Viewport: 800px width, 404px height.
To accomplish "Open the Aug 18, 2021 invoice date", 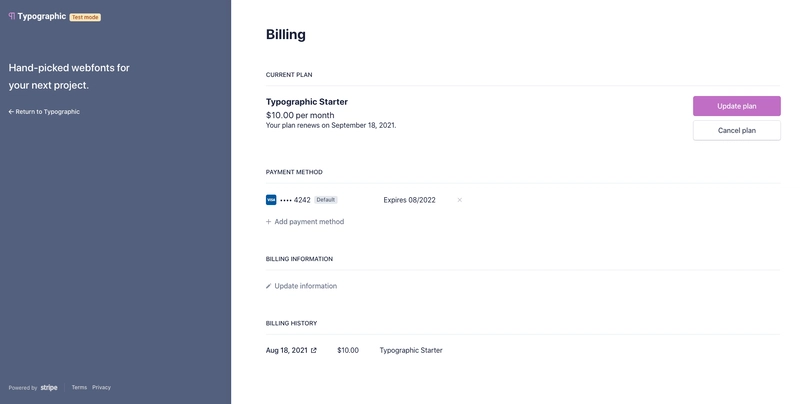I will [x=287, y=350].
